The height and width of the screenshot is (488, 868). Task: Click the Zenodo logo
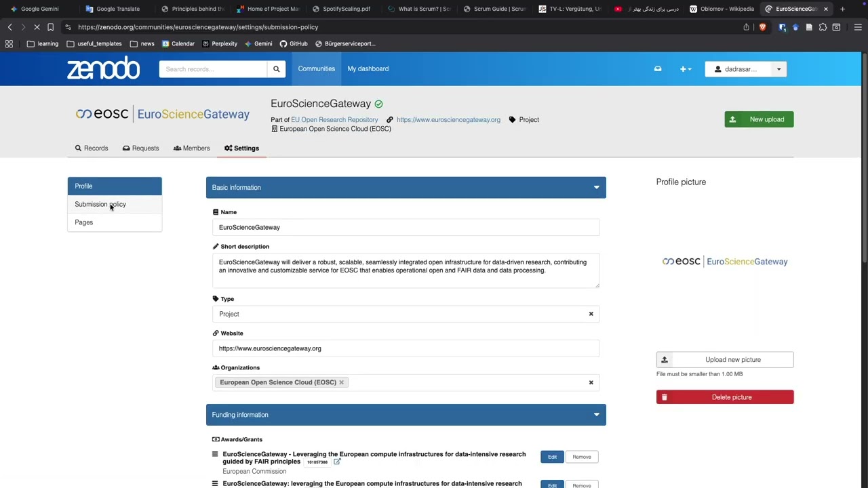pos(103,68)
